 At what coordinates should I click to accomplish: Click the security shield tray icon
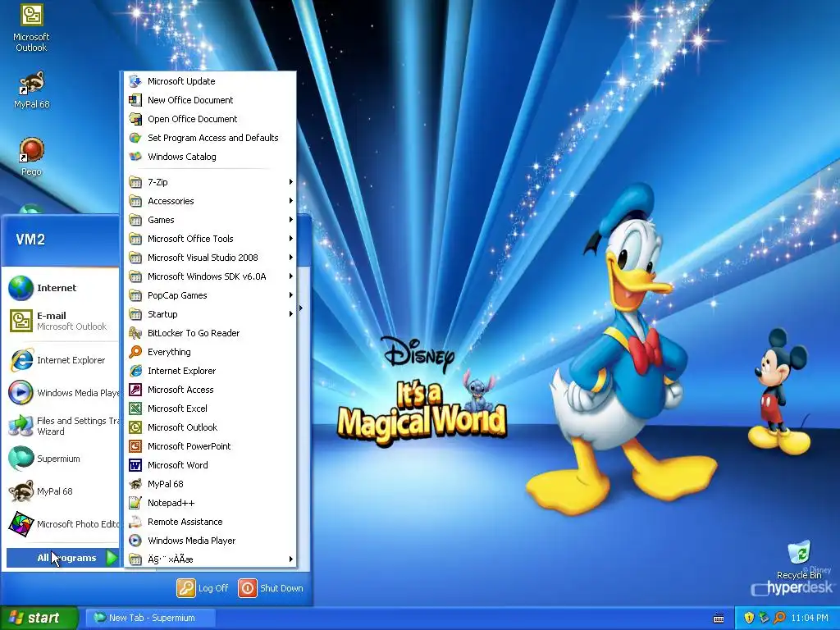[x=749, y=618]
